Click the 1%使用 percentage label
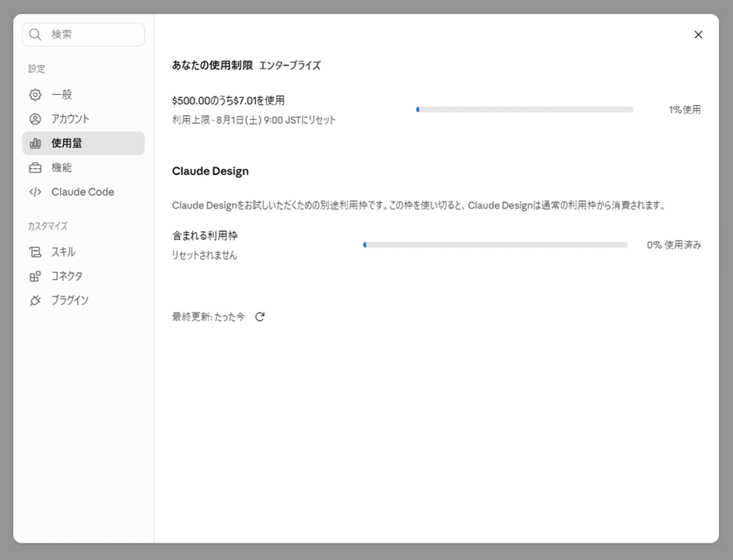Screen dimensions: 733x560 [x=685, y=110]
